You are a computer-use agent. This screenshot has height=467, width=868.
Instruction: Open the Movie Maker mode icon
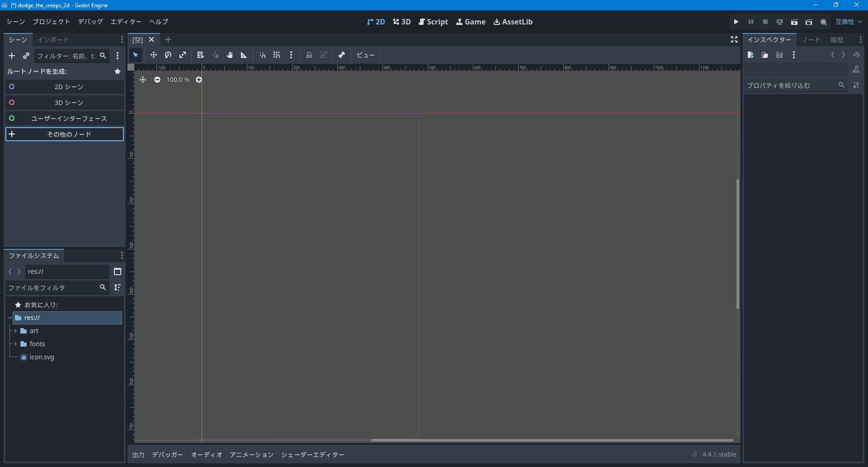[x=823, y=22]
